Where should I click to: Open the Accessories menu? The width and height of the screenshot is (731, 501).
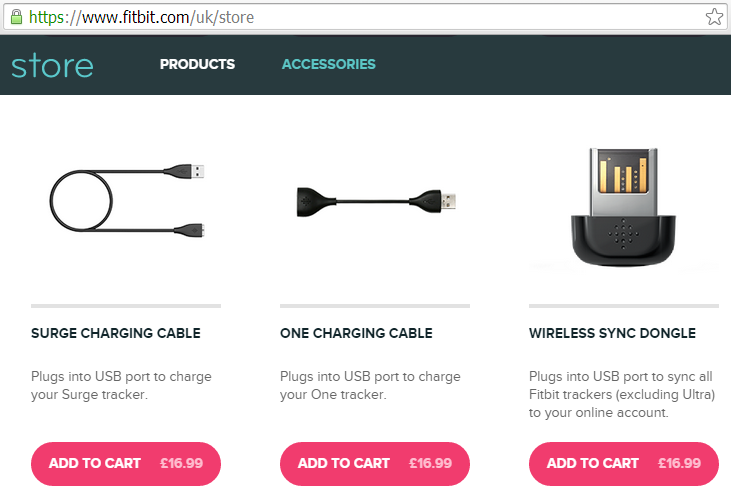(x=329, y=64)
